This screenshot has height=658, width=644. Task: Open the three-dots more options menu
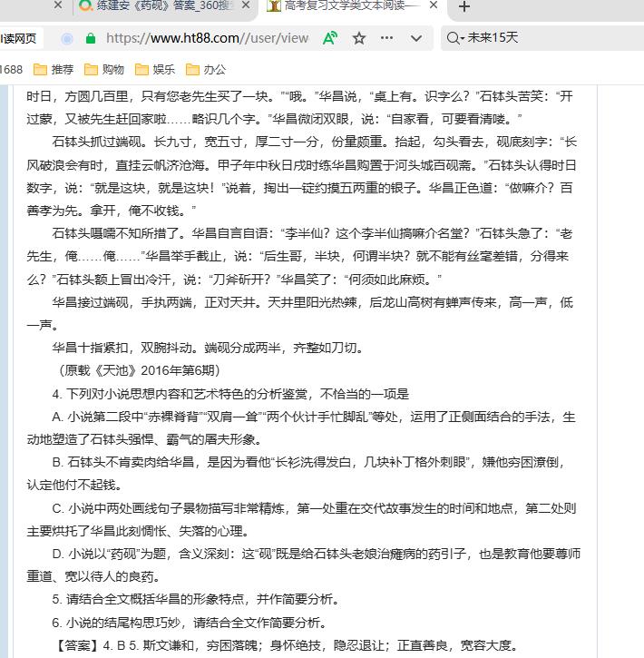point(386,38)
